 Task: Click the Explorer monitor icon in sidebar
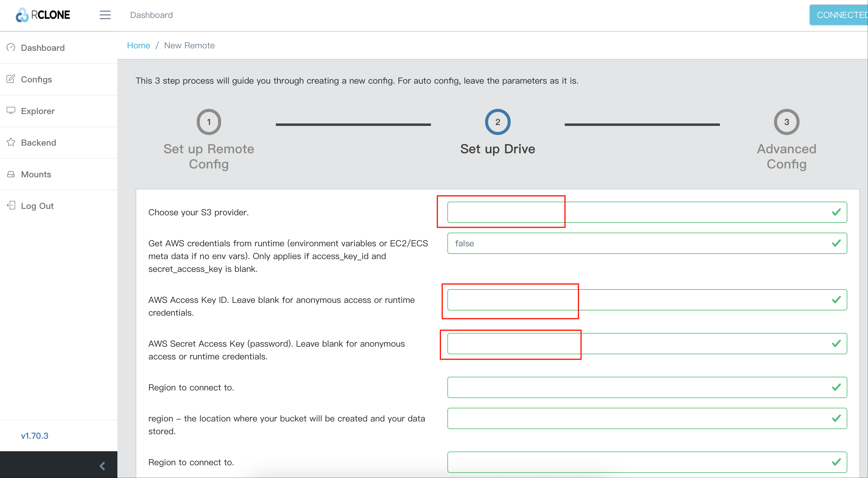[11, 111]
